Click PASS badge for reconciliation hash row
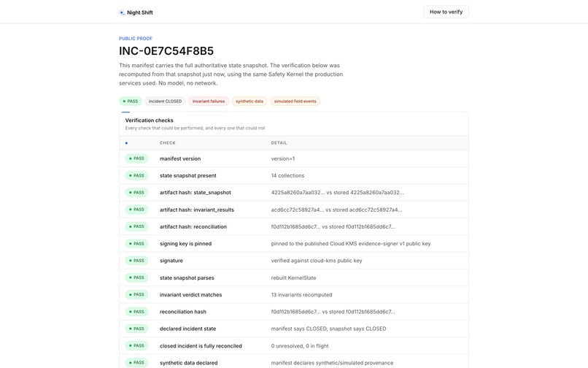Image resolution: width=588 pixels, height=368 pixels. pos(136,312)
